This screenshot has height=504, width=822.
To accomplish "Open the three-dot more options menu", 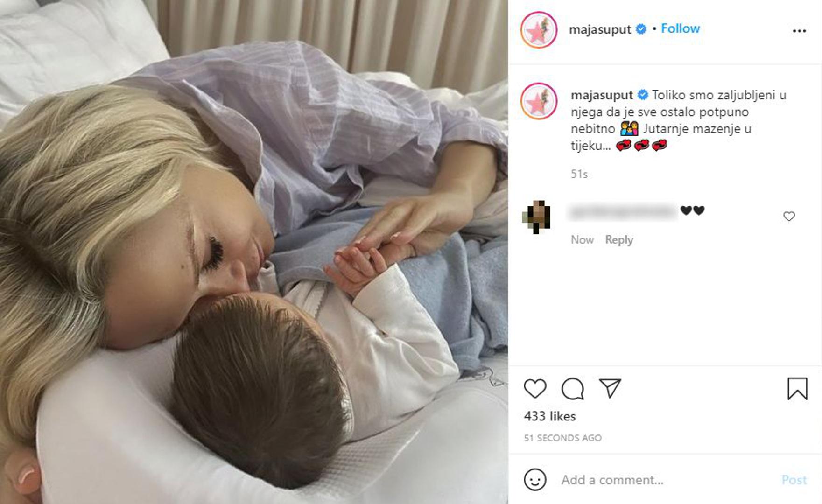I will [x=799, y=31].
